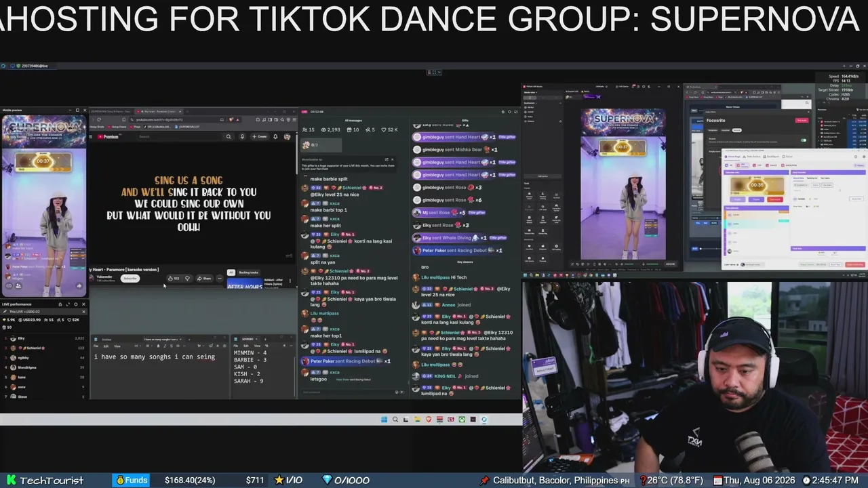This screenshot has width=868, height=488.
Task: Select Steve in the LIVE performance ranking
Action: coord(44,396)
